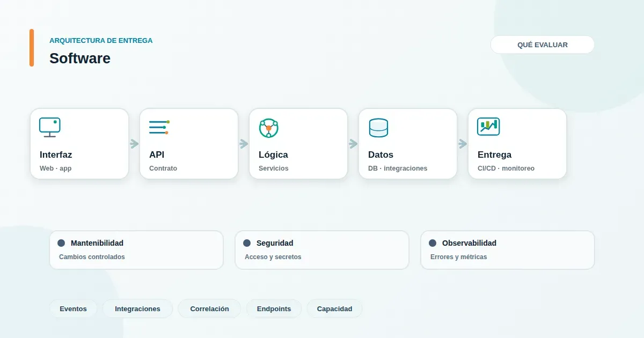The width and height of the screenshot is (644, 338).
Task: Pick the Endpoints chip
Action: click(274, 308)
